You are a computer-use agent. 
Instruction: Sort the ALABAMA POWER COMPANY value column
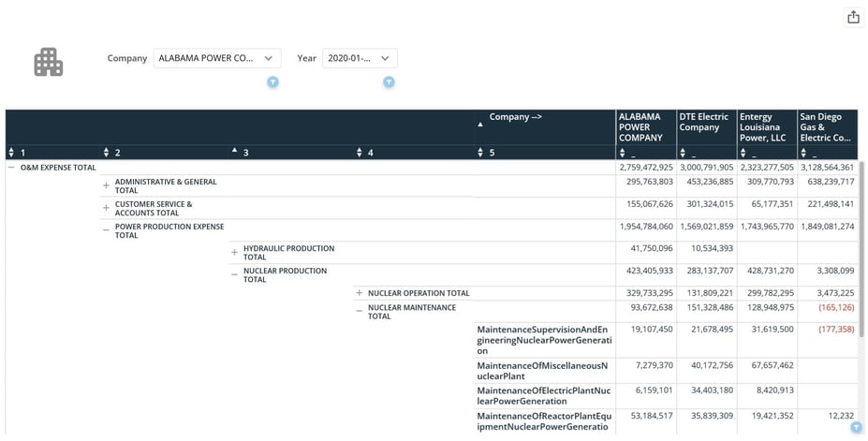(623, 153)
